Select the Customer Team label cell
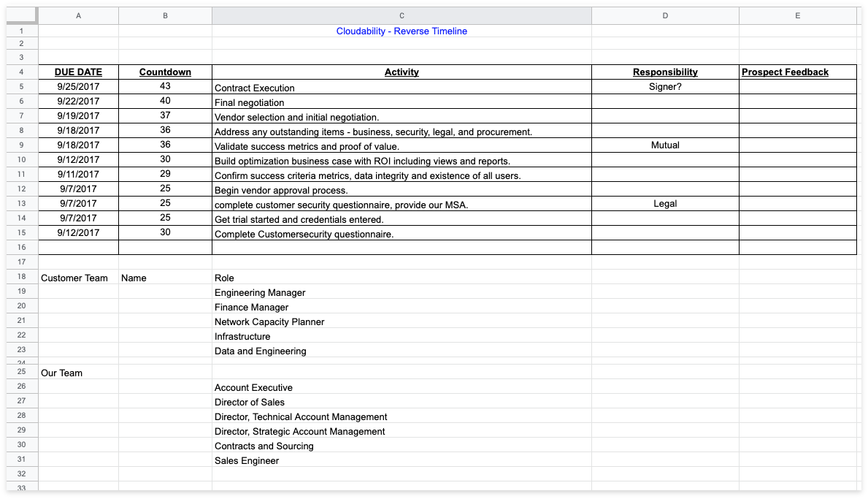The image size is (868, 499). (73, 278)
